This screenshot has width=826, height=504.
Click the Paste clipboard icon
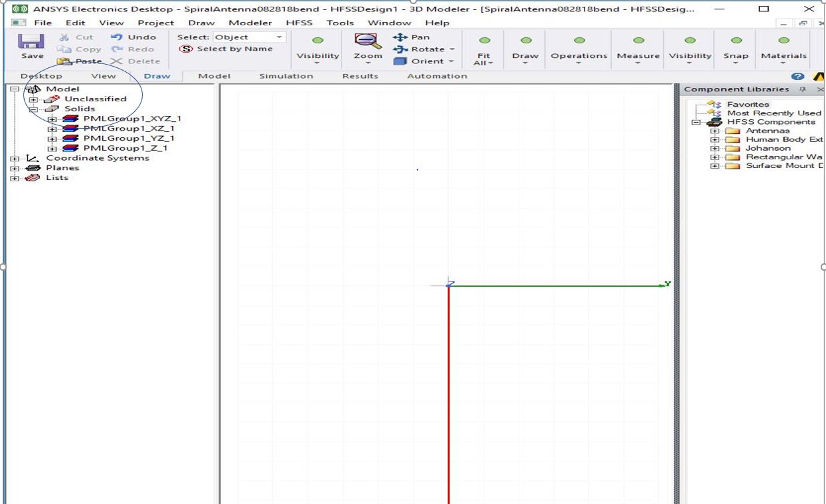coord(64,61)
